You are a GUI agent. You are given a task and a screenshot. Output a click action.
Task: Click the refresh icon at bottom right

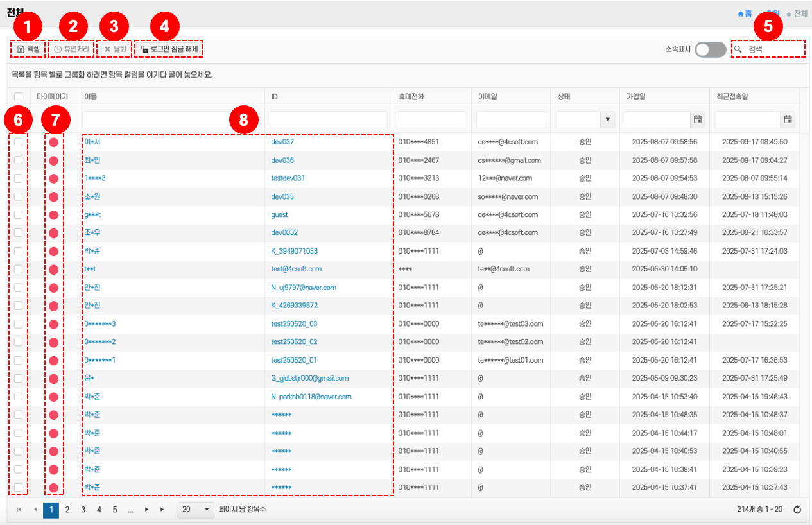tap(797, 510)
